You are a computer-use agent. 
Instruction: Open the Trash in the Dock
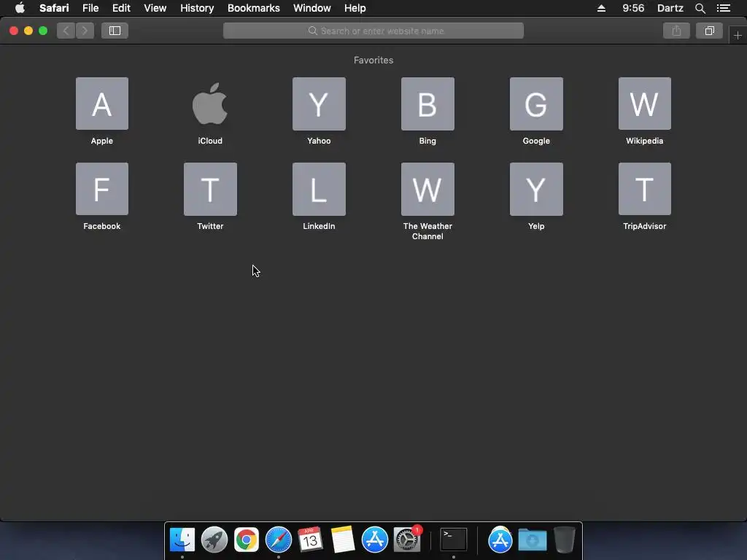click(x=565, y=540)
